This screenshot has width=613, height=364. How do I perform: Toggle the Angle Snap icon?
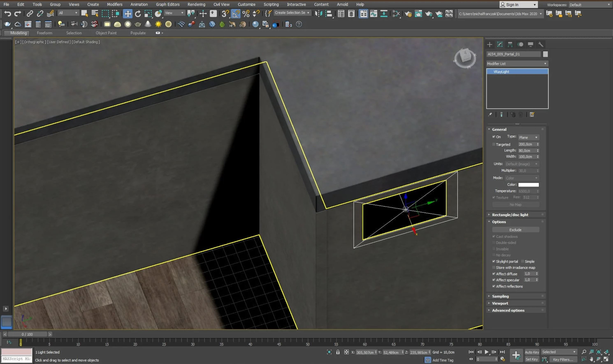pyautogui.click(x=236, y=14)
